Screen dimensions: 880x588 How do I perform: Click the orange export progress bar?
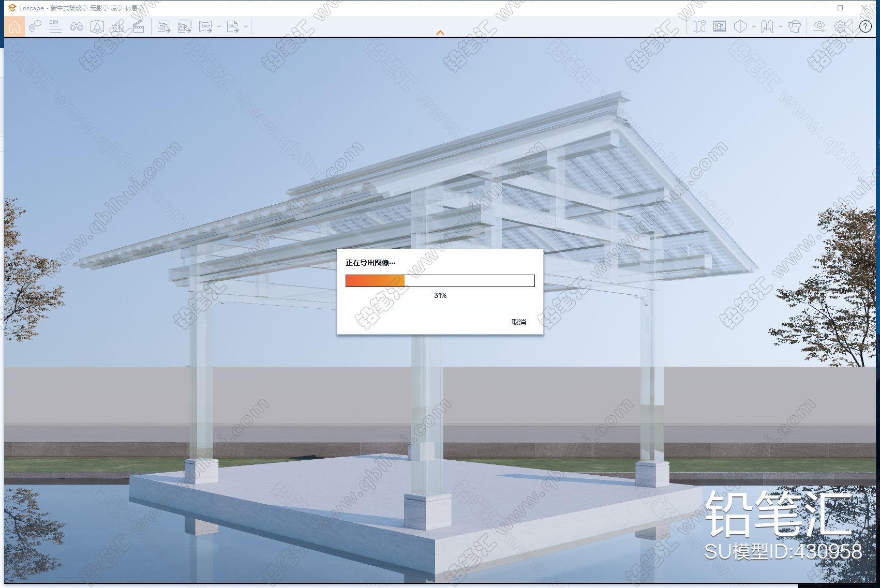click(440, 281)
